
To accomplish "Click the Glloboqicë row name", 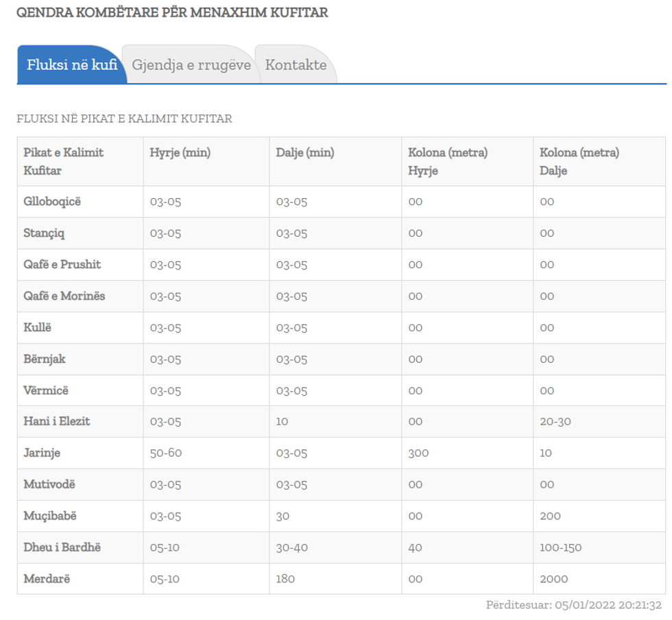I will [x=53, y=202].
